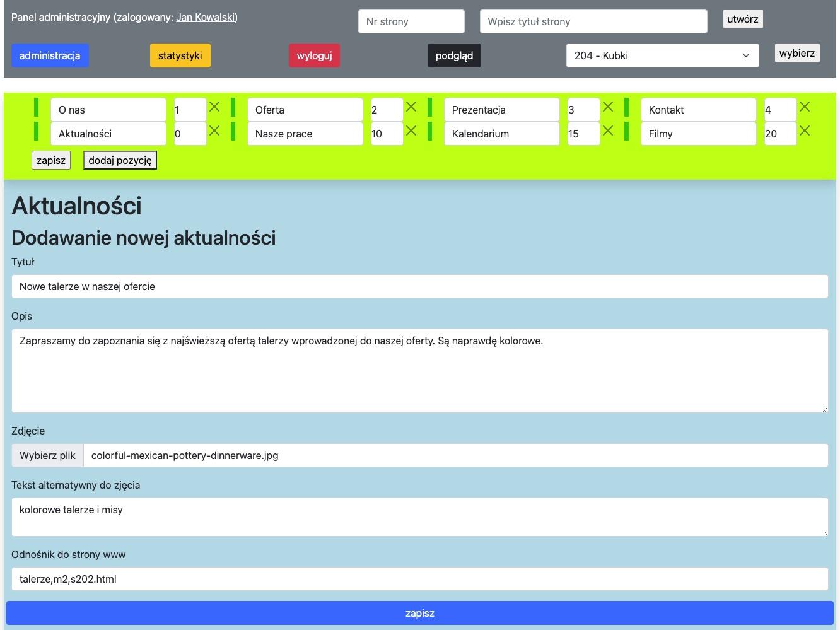Focus the 'Wpisz tytuł strony' field
The image size is (840, 630).
click(593, 21)
